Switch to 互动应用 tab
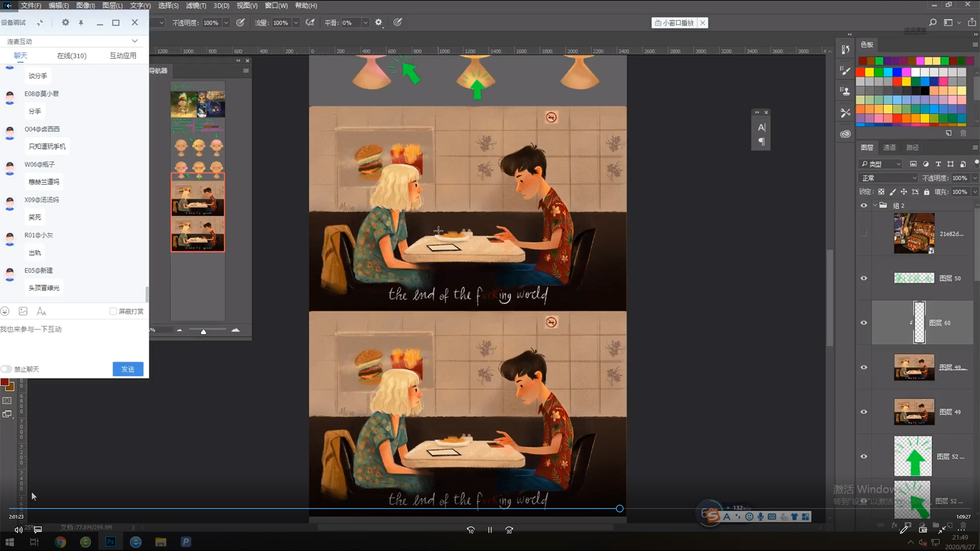The image size is (980, 551). (x=123, y=56)
